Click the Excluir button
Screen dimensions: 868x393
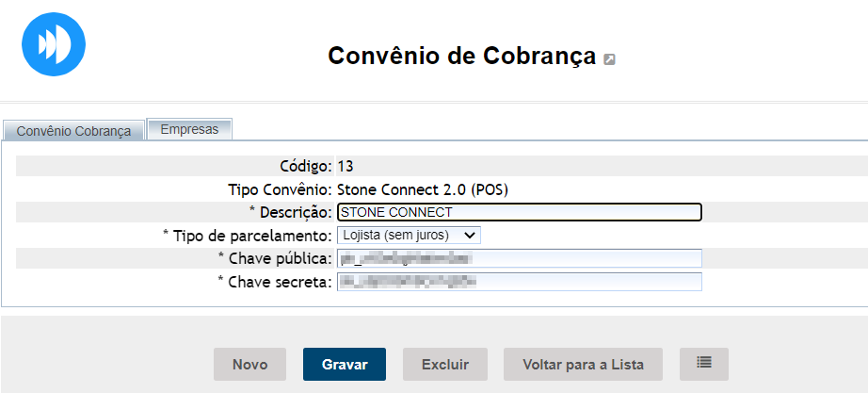pyautogui.click(x=445, y=365)
